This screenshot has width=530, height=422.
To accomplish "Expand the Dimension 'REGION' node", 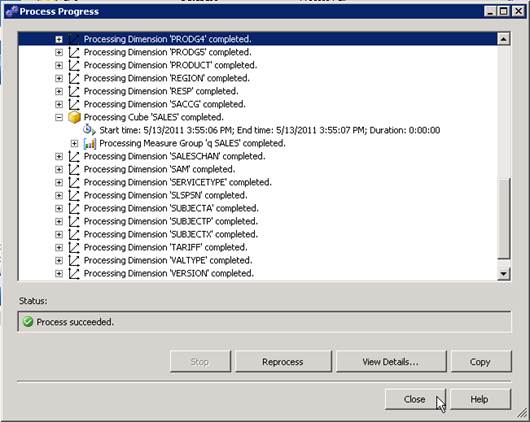I will coord(59,78).
